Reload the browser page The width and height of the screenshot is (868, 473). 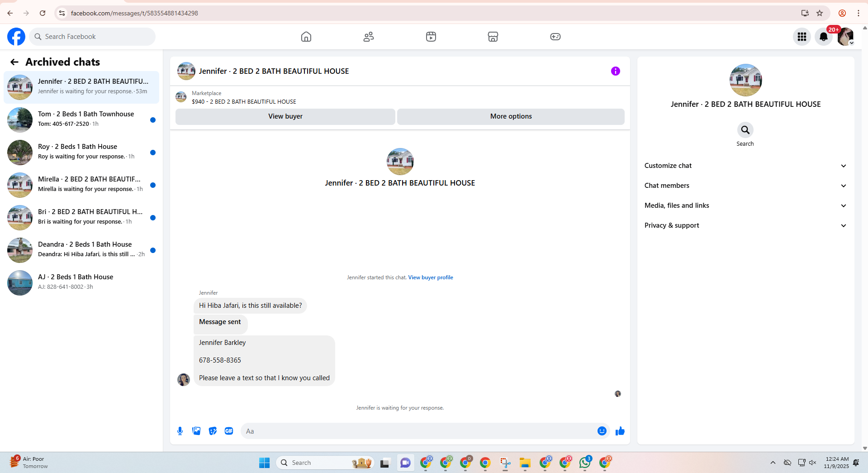click(x=43, y=13)
